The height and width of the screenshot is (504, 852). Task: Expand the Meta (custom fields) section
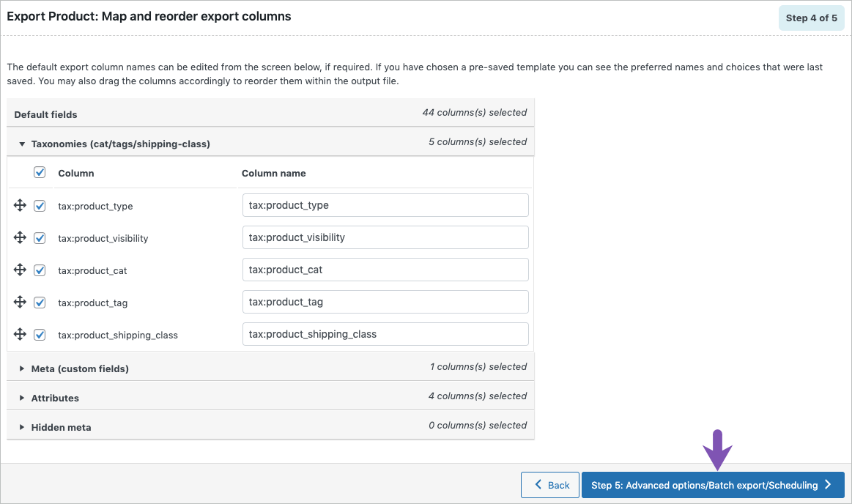pos(80,368)
